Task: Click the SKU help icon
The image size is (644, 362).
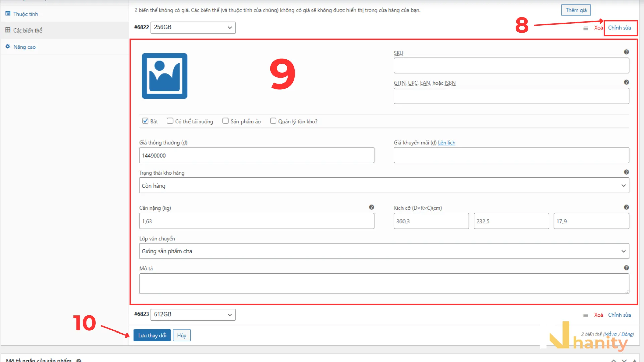Action: 626,52
